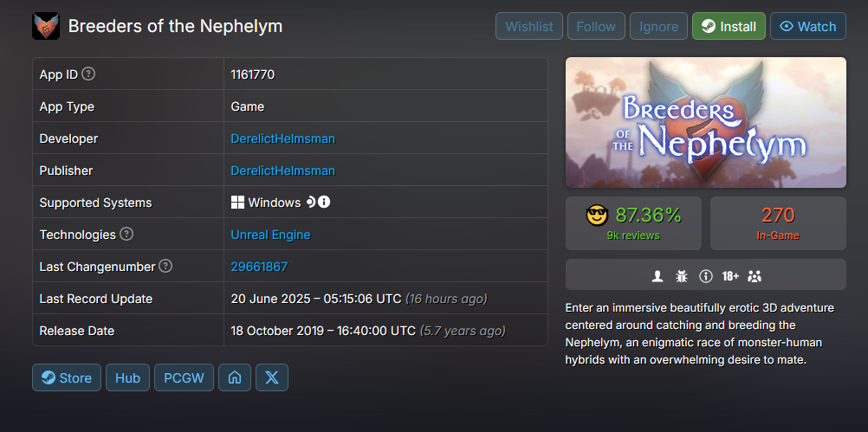
Task: Click the last record update 20 June 2025 text
Action: [x=316, y=299]
